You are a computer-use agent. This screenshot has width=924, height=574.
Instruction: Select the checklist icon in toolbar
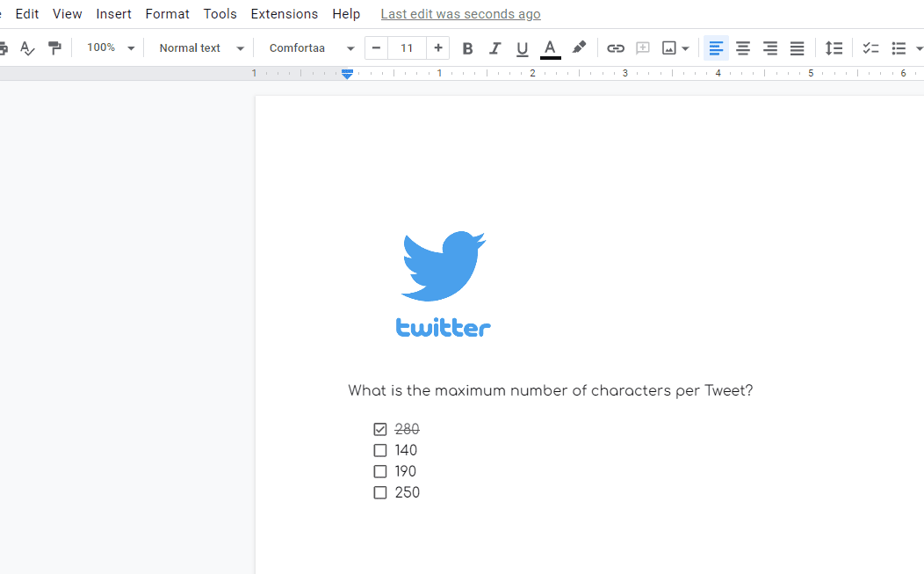(x=870, y=48)
